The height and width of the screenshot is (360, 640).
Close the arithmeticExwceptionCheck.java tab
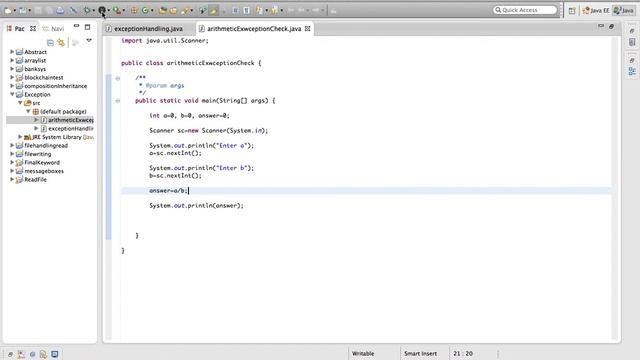click(x=307, y=29)
